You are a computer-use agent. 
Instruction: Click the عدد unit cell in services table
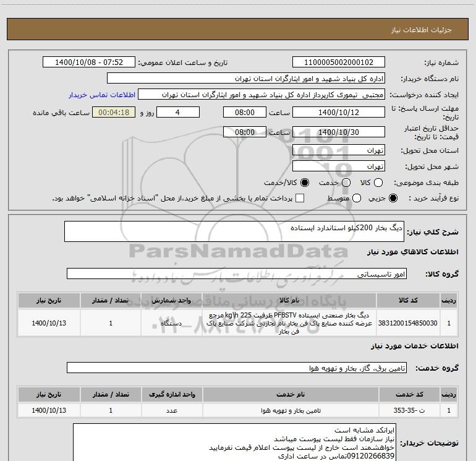172,410
